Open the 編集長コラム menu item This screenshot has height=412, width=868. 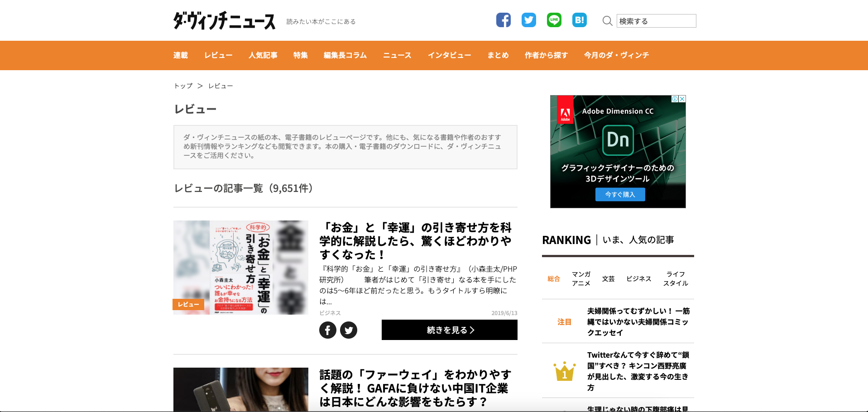pos(345,55)
